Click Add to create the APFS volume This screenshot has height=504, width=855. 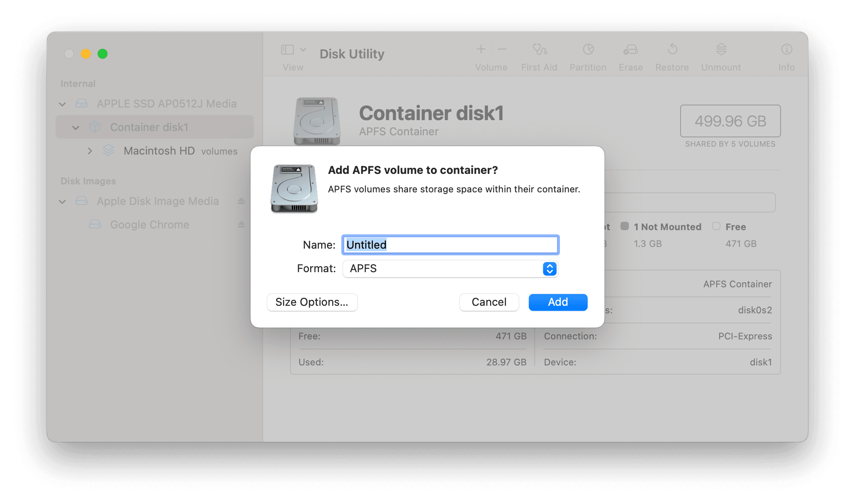[557, 302]
